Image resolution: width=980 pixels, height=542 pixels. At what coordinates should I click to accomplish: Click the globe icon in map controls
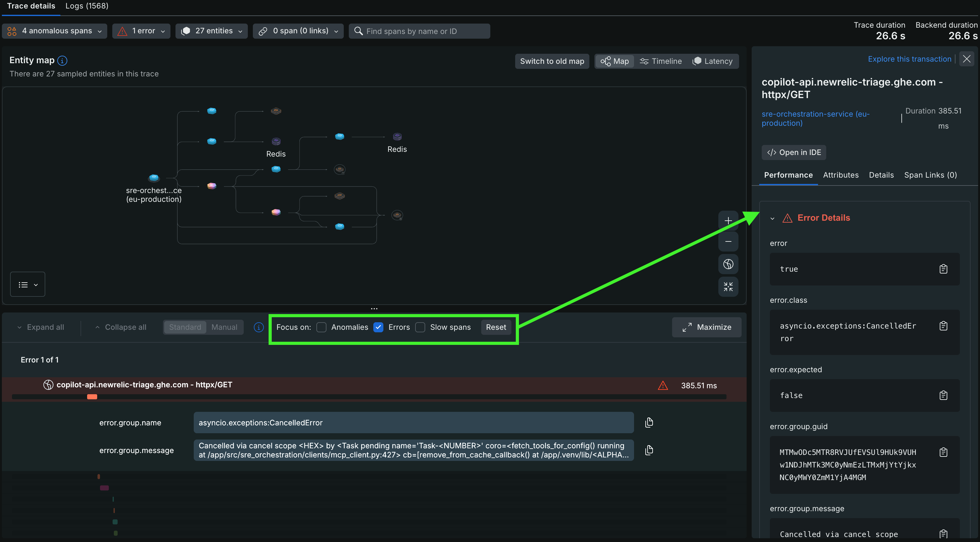pos(728,264)
